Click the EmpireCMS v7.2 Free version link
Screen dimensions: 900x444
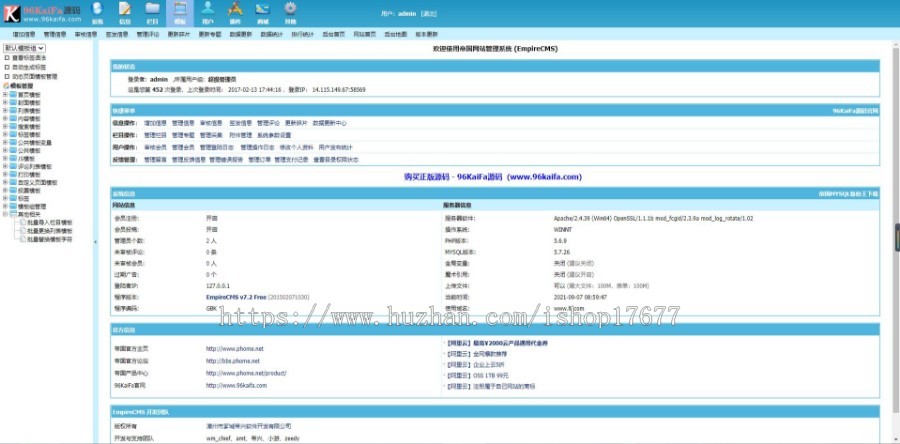[236, 298]
